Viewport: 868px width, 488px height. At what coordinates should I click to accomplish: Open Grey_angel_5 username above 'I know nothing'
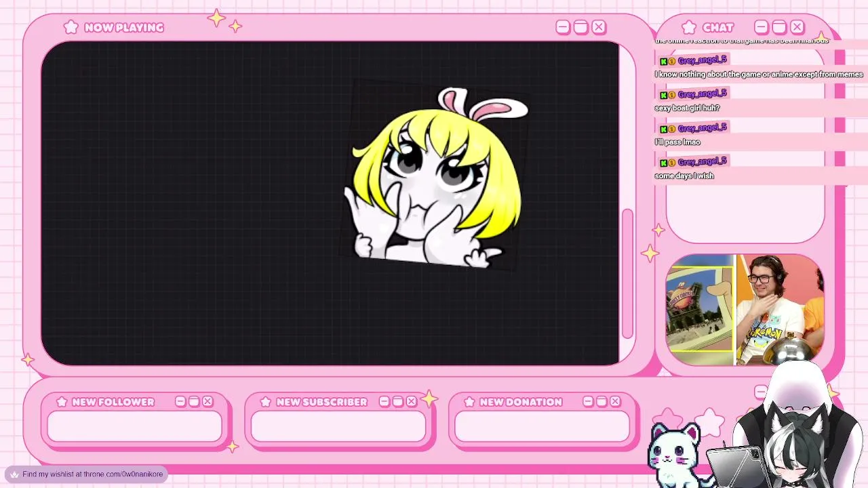[702, 60]
